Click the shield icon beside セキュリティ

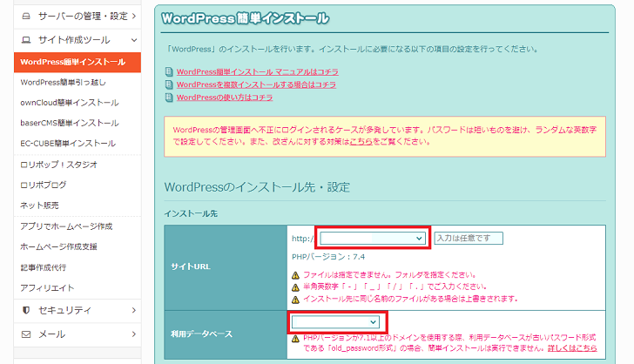26,310
